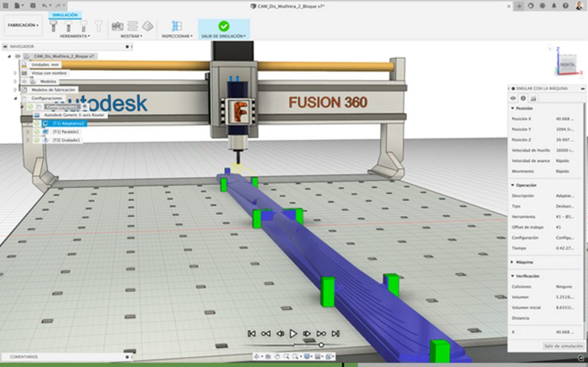Select the third tool display icon in Herramienta
Screen dimensions: 588x367
(83, 26)
